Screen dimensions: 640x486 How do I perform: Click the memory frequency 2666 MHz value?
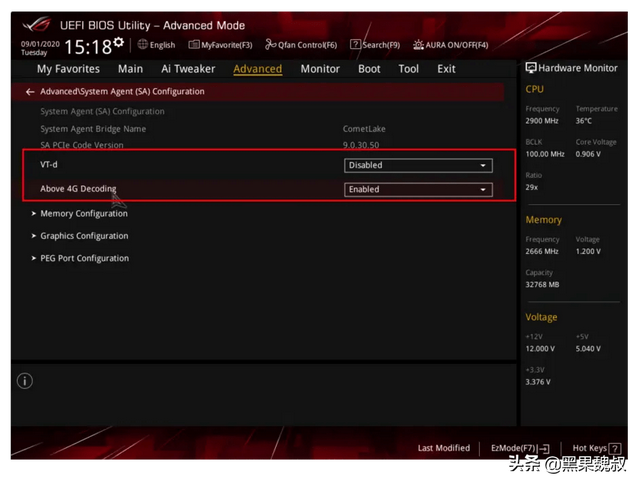coord(542,251)
